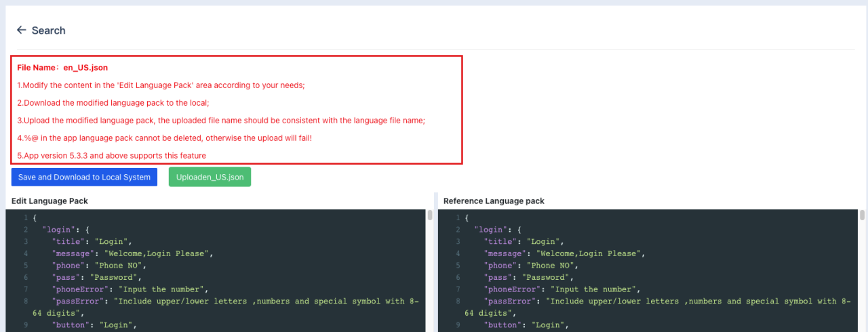Viewport: 868px width, 332px height.
Task: Click line number 8 in the Edit editor gutter
Action: tap(26, 302)
